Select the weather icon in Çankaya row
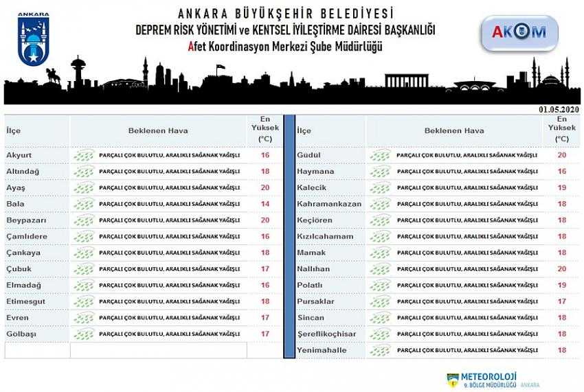Image resolution: width=584 pixels, height=392 pixels. click(x=84, y=253)
